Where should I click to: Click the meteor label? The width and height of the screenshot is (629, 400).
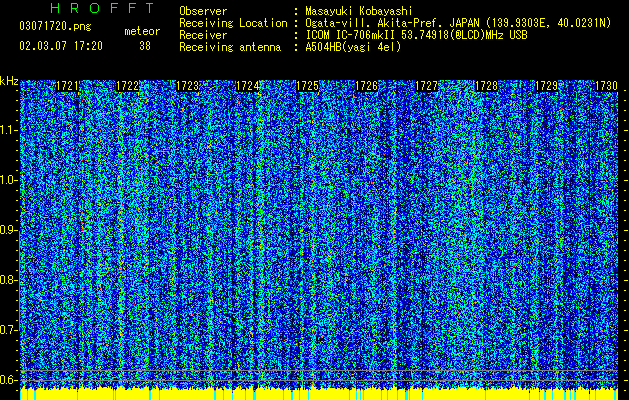142,31
